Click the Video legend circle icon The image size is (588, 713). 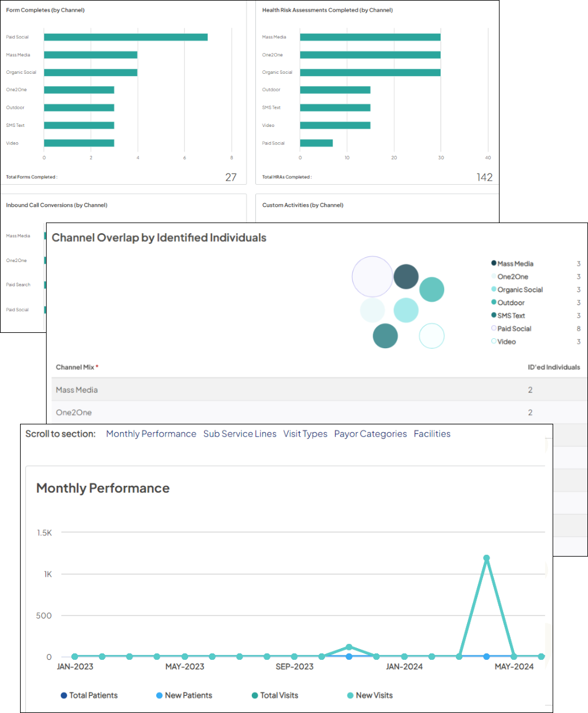coord(494,342)
